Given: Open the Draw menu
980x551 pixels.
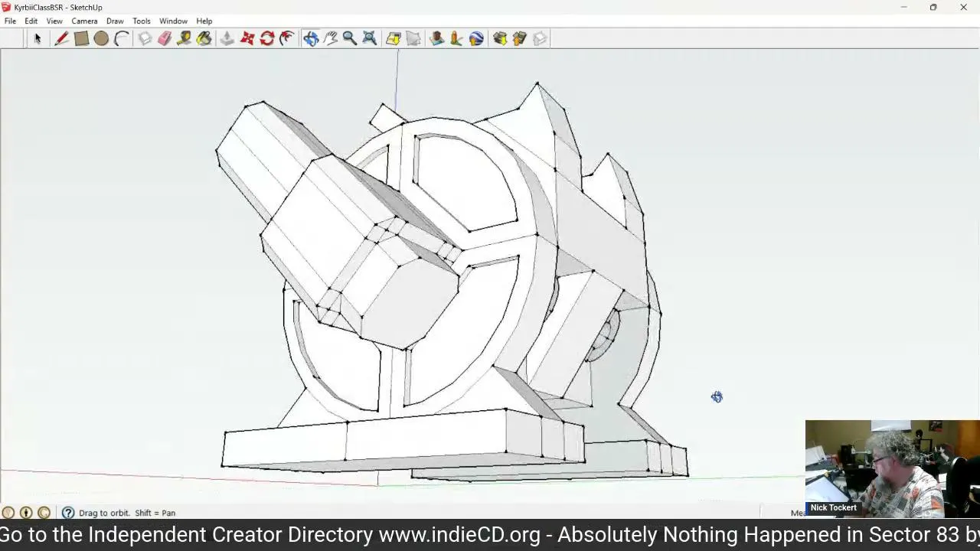Looking at the screenshot, I should coord(115,21).
